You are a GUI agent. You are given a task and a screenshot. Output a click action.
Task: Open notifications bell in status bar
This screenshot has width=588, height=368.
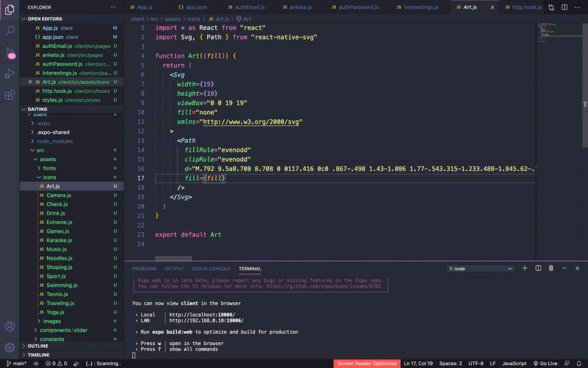click(580, 363)
